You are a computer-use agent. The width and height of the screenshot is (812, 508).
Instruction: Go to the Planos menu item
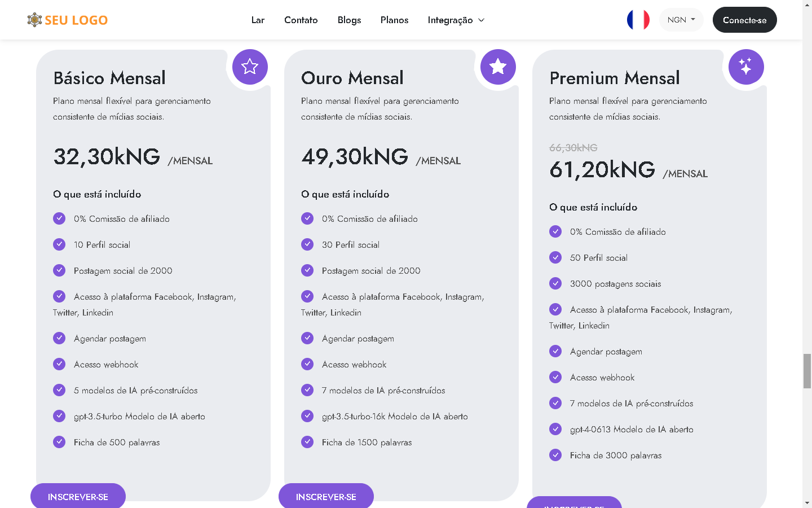click(394, 20)
